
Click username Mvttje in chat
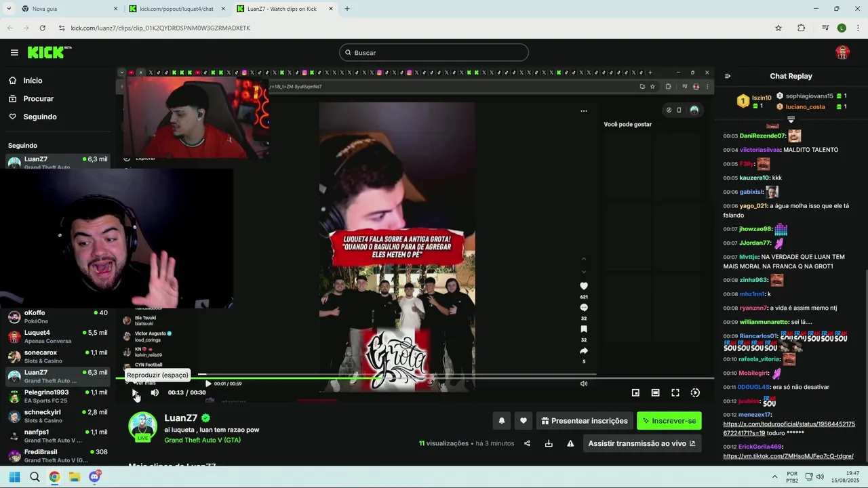pos(749,257)
